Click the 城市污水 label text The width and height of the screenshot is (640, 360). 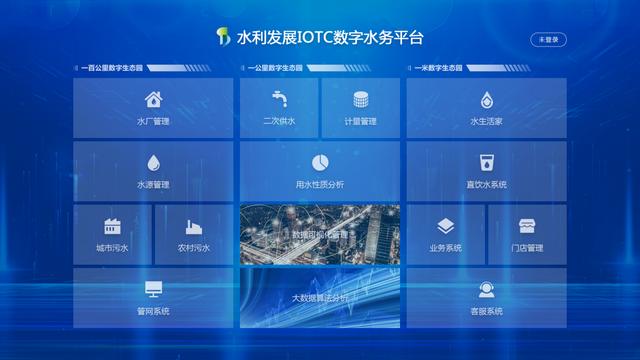[x=112, y=248]
